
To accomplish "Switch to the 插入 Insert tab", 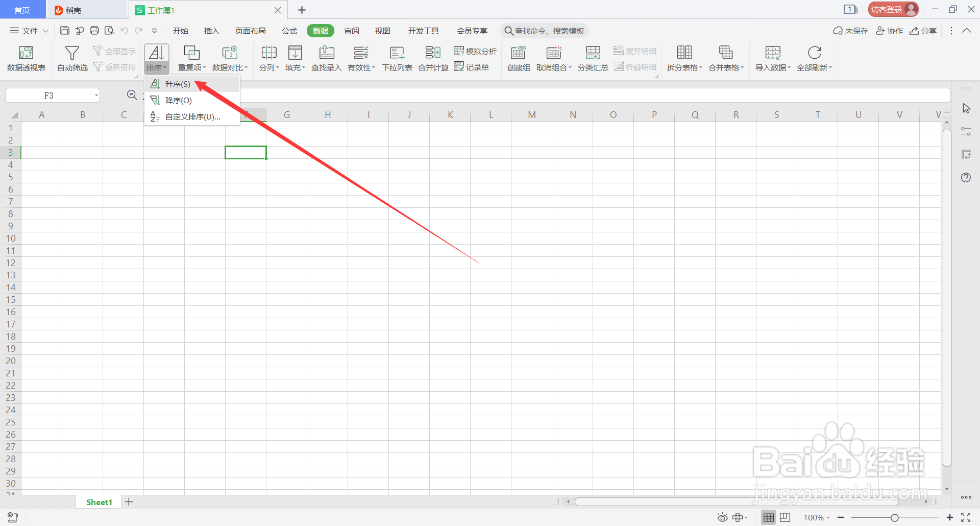I will [211, 31].
